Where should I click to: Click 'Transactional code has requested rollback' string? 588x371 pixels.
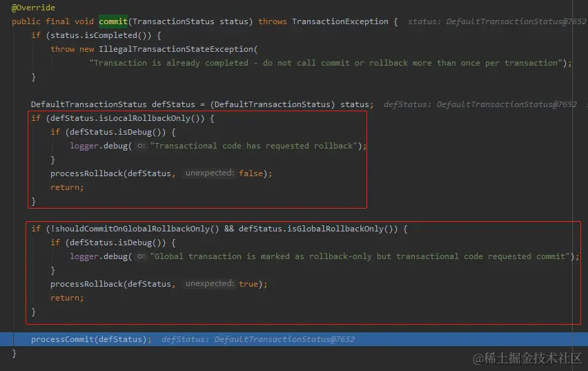click(254, 146)
